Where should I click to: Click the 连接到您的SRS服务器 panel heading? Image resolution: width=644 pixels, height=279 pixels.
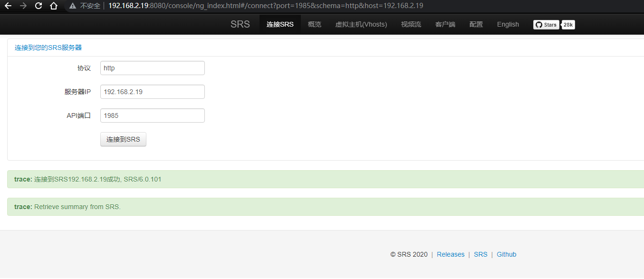coord(48,48)
